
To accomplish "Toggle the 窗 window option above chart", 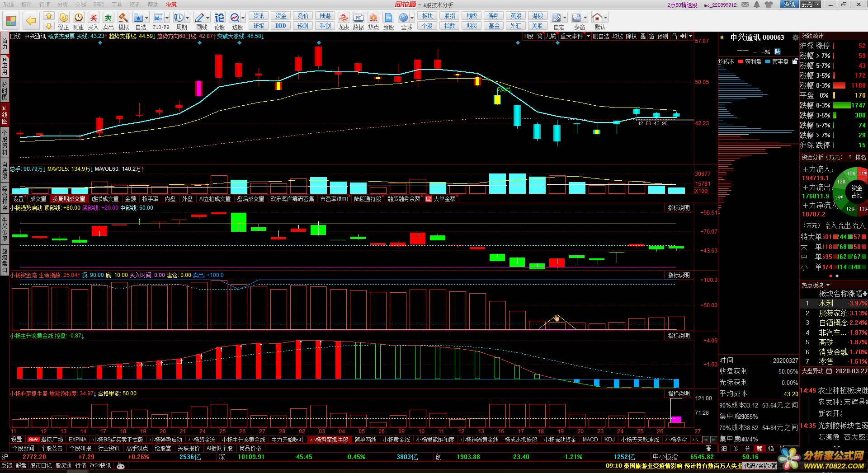I will tap(651, 36).
